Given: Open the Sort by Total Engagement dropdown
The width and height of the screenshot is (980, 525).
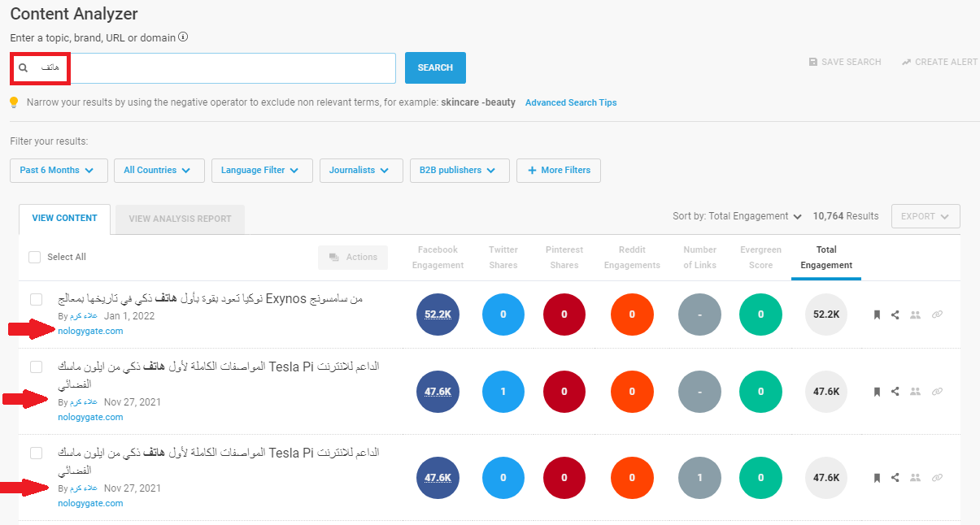Looking at the screenshot, I should tap(737, 216).
